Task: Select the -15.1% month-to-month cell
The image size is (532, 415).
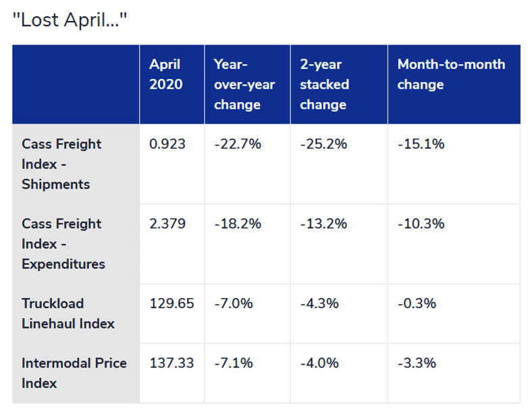Action: pos(421,144)
